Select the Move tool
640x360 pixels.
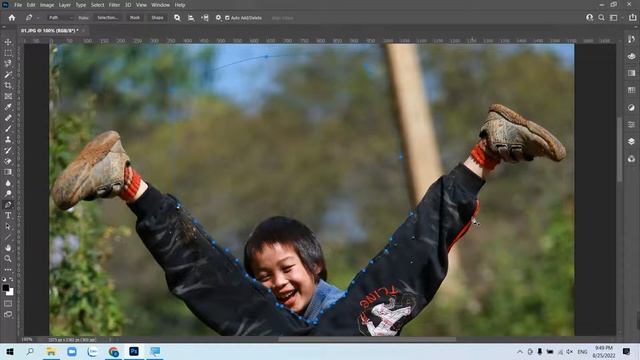(x=8, y=42)
